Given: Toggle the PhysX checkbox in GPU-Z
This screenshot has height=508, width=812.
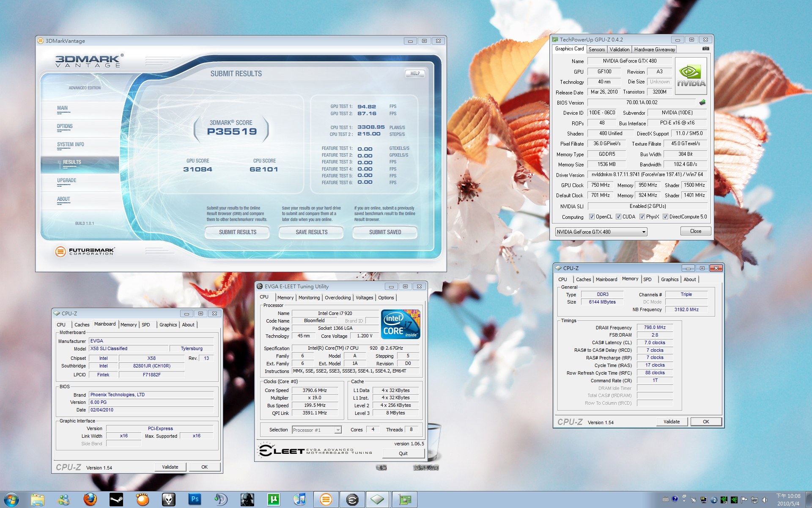Looking at the screenshot, I should [642, 217].
